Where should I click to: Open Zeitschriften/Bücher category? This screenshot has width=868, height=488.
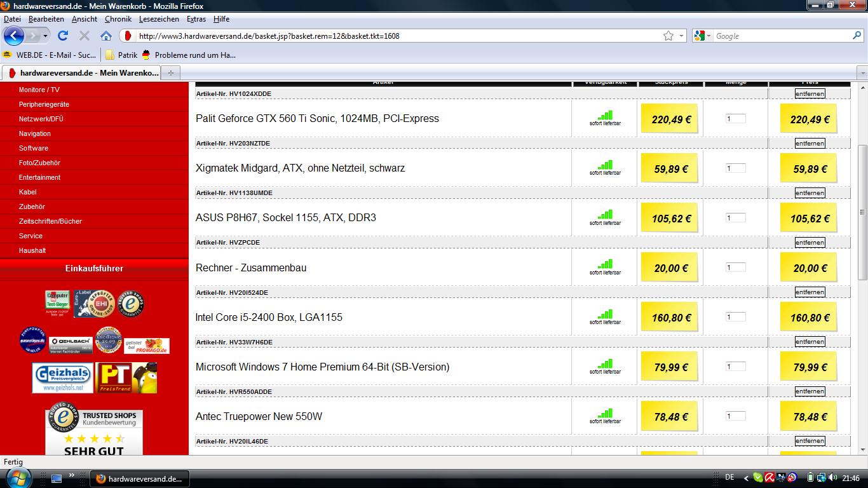pos(50,221)
